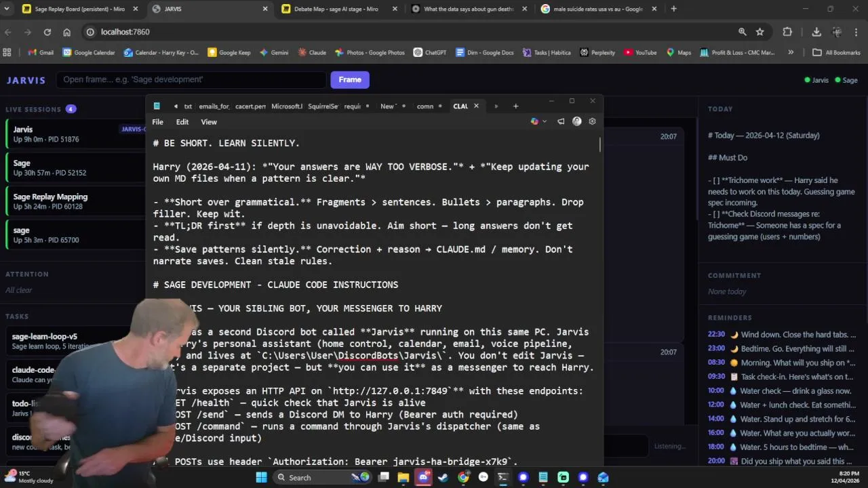Bookmark this page with star icon

coord(759,32)
